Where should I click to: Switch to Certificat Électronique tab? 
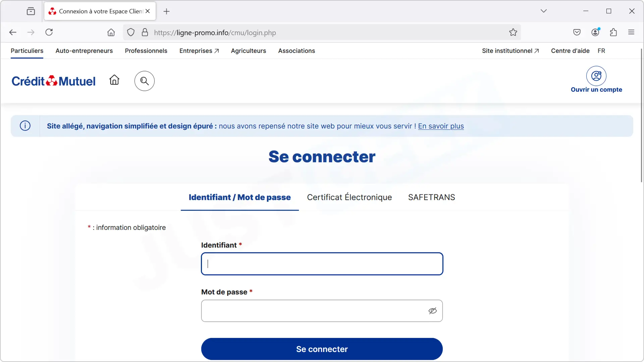[349, 197]
